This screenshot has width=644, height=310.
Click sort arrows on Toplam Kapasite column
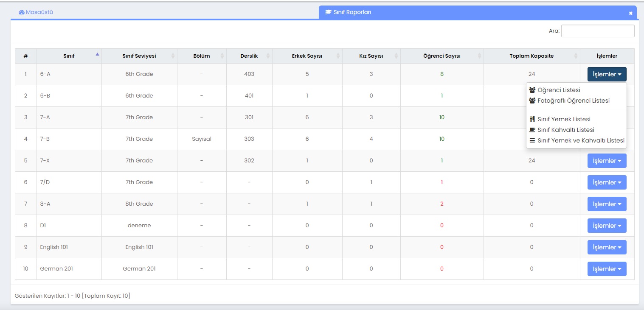tap(576, 56)
